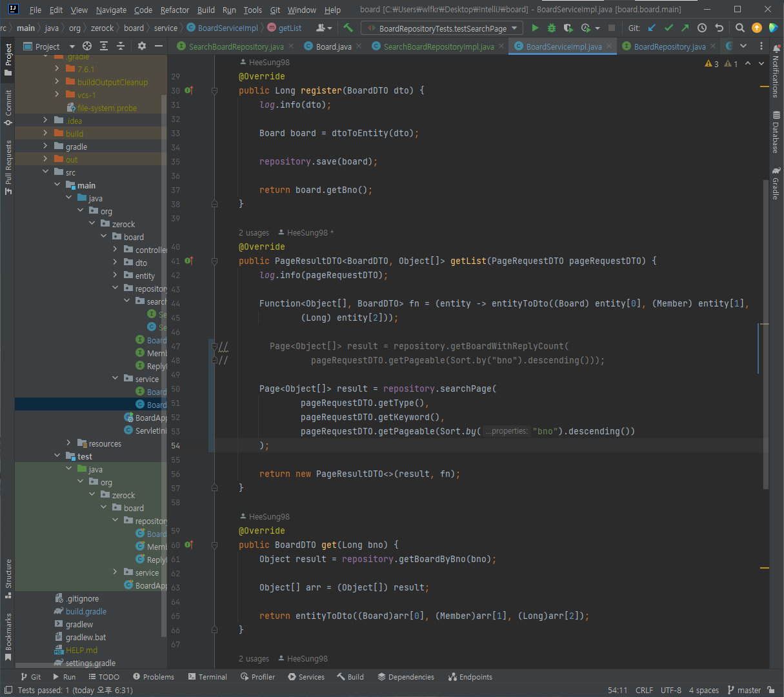Viewport: 784px width, 697px height.
Task: Toggle the Gradle side panel
Action: point(776,183)
